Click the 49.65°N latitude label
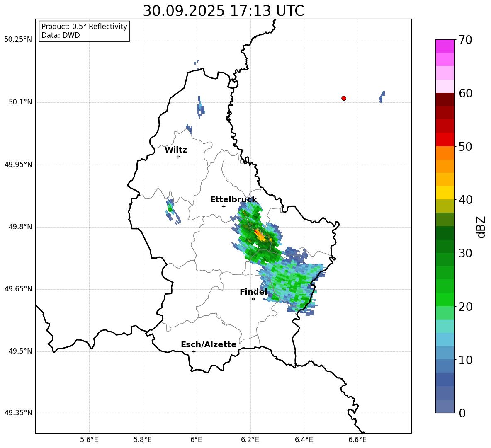Screen dimensions: 491x448 click(x=18, y=289)
